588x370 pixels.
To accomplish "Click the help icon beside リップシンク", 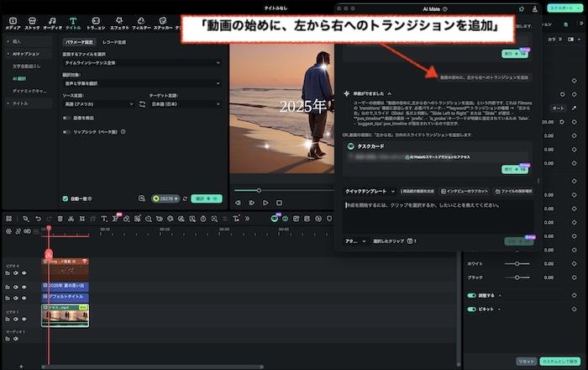I will 123,132.
